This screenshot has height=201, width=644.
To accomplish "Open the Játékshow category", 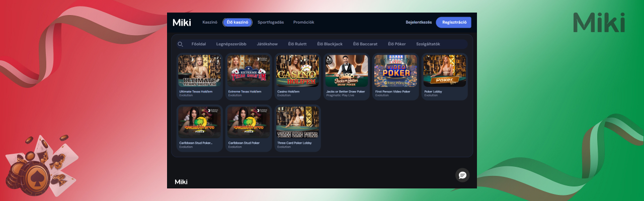I will 267,44.
